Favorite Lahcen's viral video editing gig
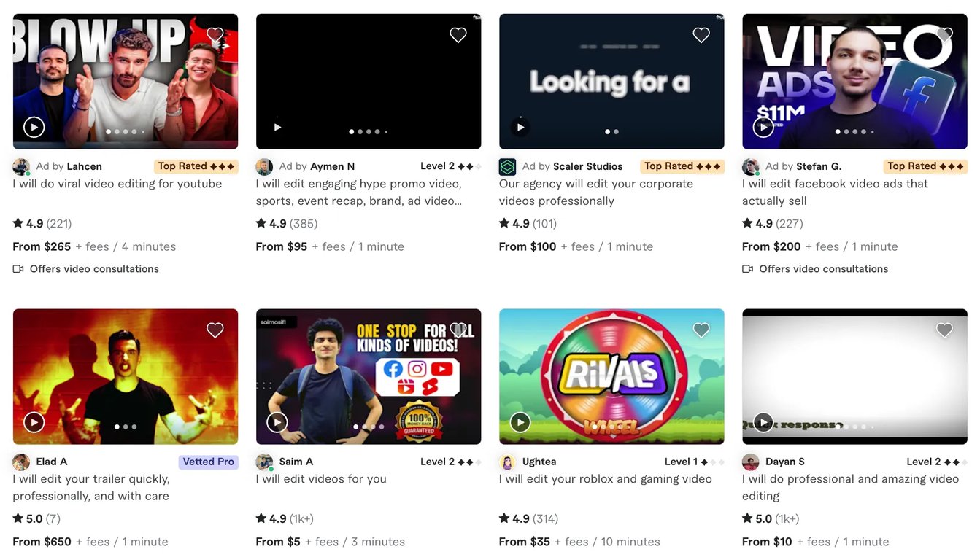 (x=215, y=35)
